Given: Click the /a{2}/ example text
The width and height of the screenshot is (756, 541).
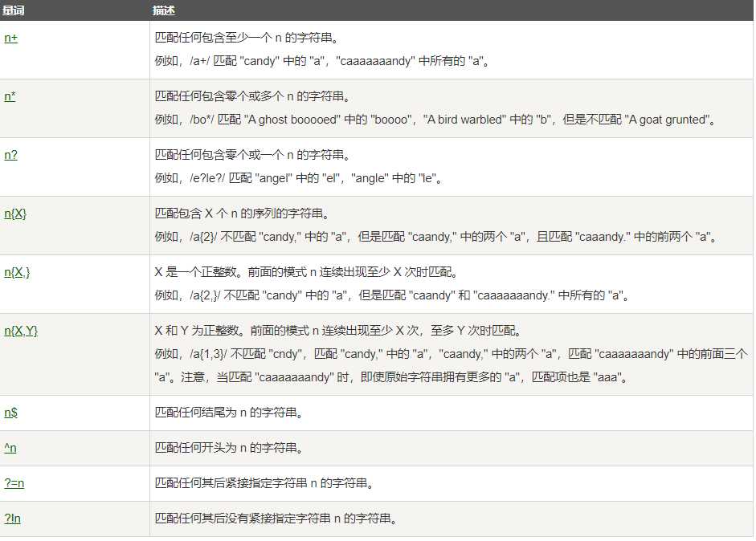Looking at the screenshot, I should click(x=436, y=237).
